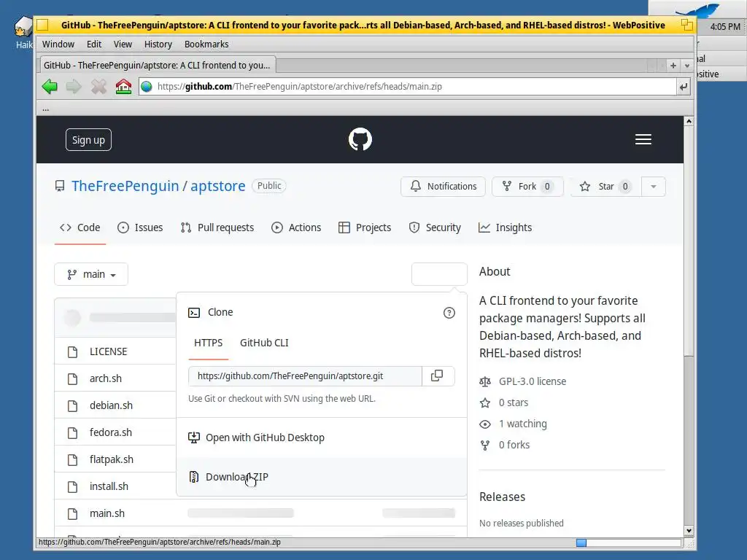Viewport: 747px width, 560px height.
Task: Open the History menu
Action: coord(158,44)
